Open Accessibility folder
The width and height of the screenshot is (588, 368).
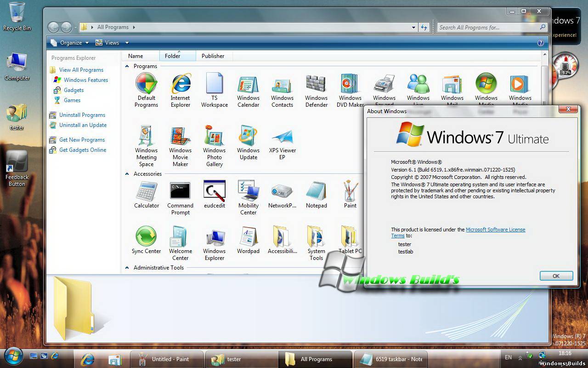click(282, 240)
